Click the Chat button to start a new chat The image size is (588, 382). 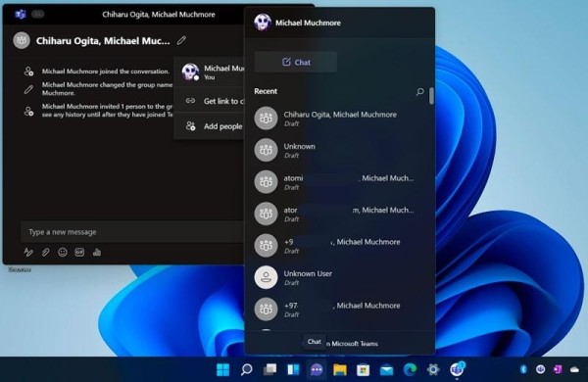pos(296,62)
